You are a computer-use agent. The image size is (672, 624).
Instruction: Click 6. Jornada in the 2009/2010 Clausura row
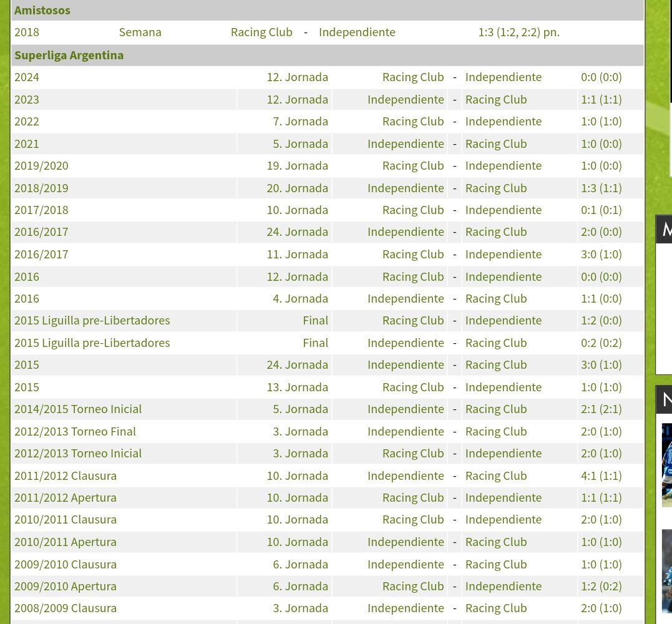pos(300,565)
